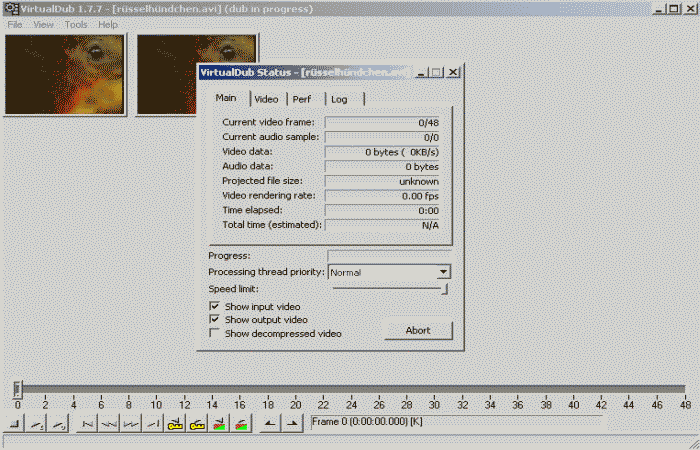Click the next keyframe key icon
Image resolution: width=700 pixels, height=450 pixels.
click(x=196, y=425)
